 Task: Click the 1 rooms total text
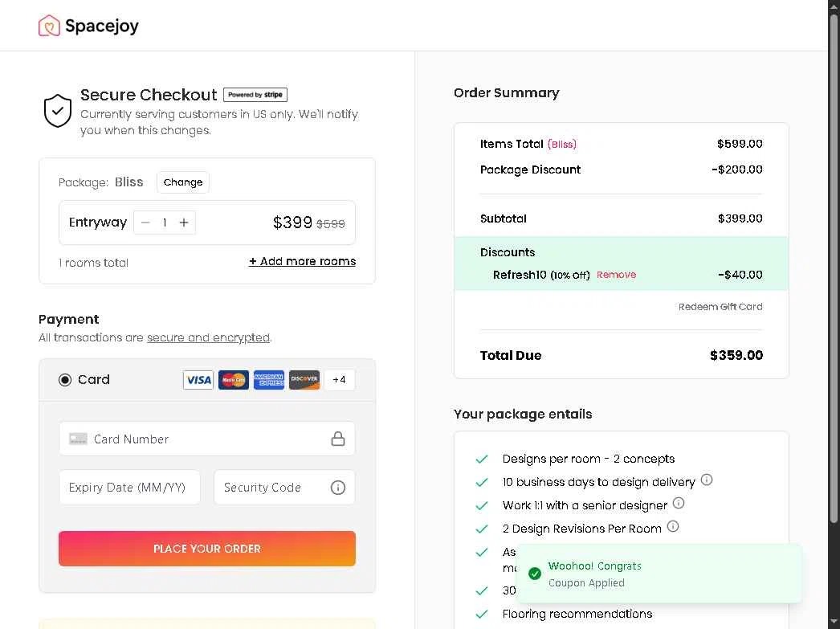click(94, 263)
